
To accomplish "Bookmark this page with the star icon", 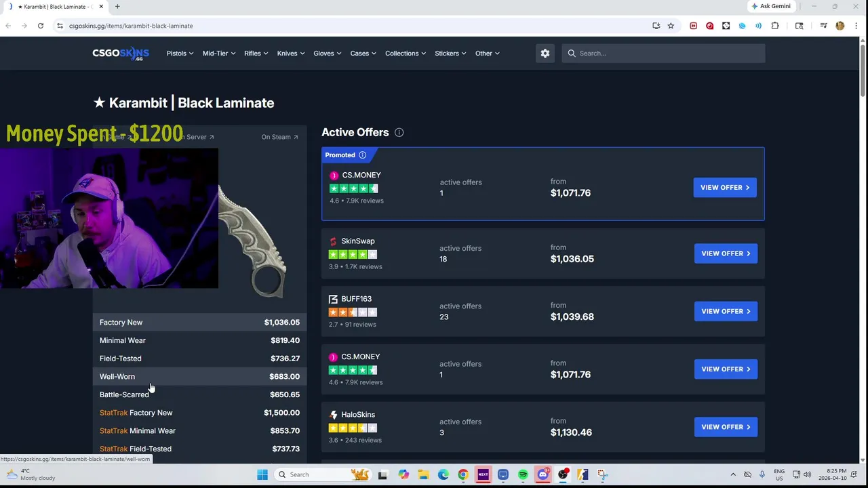I will [x=671, y=26].
